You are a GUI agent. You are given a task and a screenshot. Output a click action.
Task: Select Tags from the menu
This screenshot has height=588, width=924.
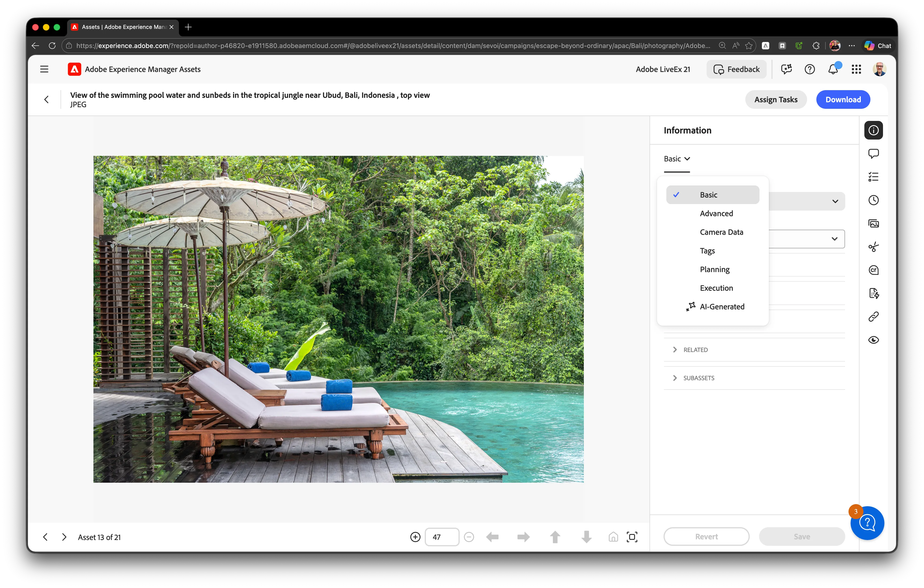click(x=712, y=251)
